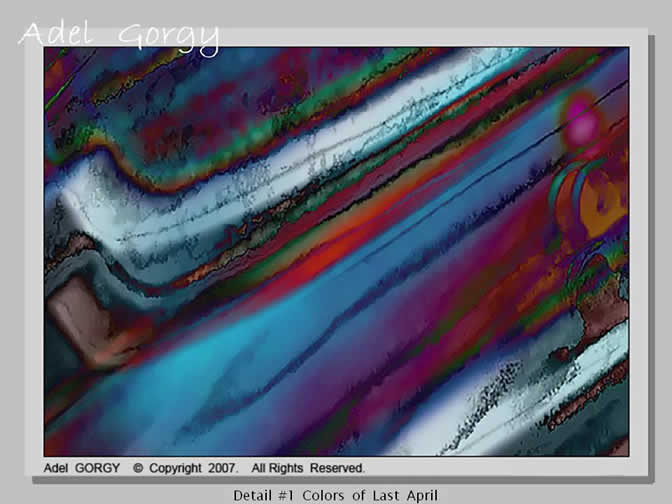
Task: Click the 'Copyright 2007.' text
Action: pyautogui.click(x=193, y=468)
